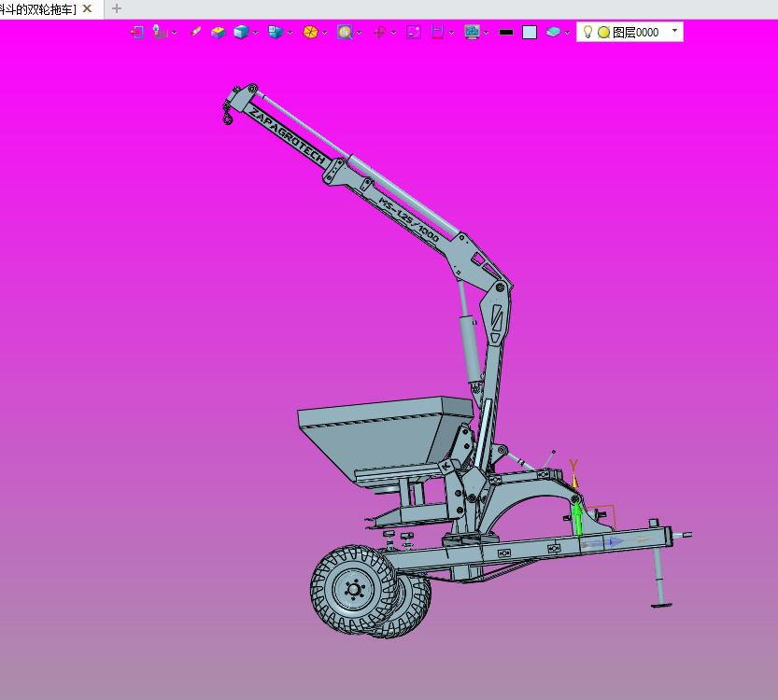Viewport: 778px width, 700px height.
Task: Click the exit arrow icon in toolbar
Action: 136,33
